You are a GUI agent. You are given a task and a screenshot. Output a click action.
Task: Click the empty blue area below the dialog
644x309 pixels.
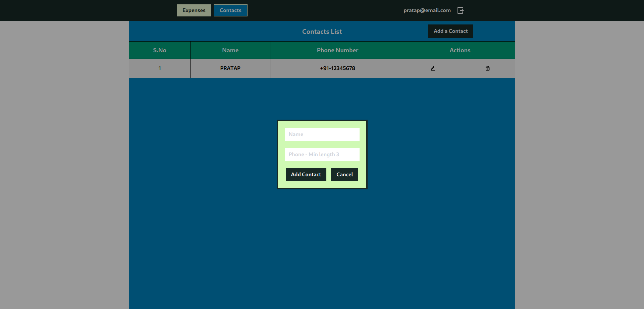coord(322,248)
